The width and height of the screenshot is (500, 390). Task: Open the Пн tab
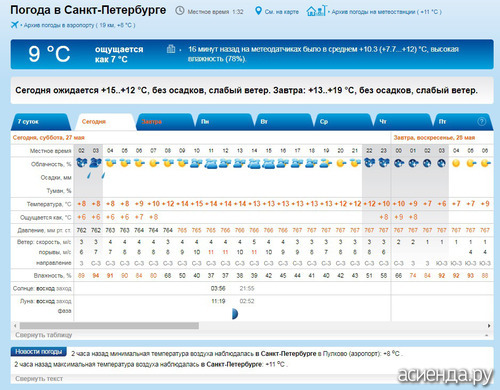click(x=224, y=122)
